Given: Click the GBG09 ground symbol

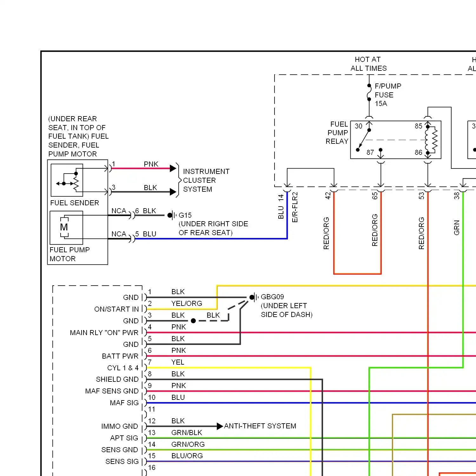Looking at the screenshot, I should 254,297.
